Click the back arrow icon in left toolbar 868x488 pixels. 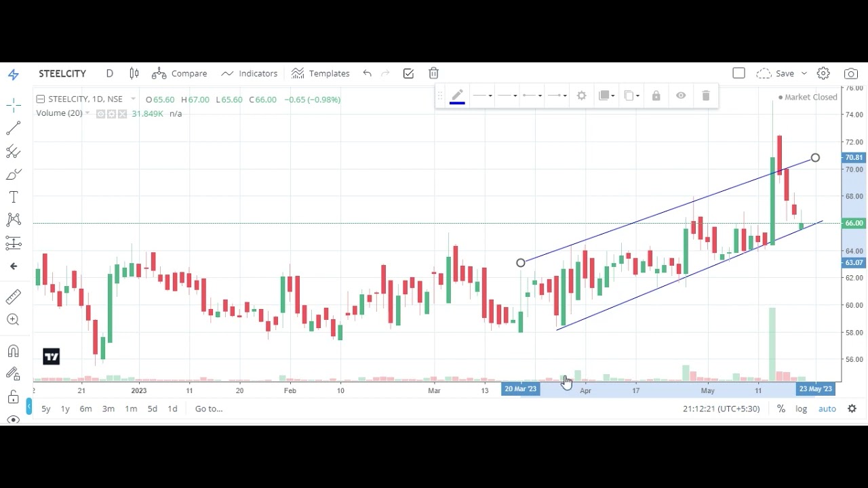pyautogui.click(x=14, y=266)
